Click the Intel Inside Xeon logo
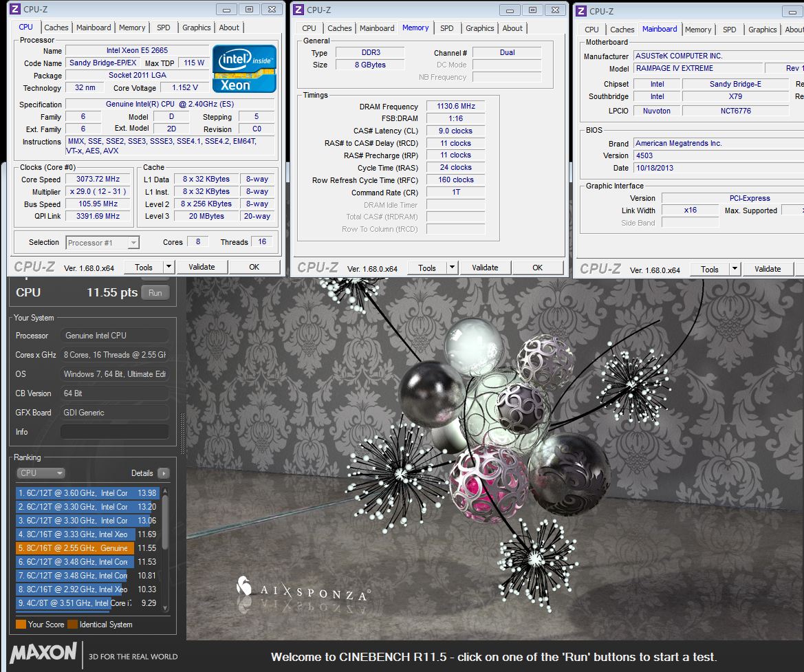This screenshot has width=804, height=672. (x=244, y=69)
